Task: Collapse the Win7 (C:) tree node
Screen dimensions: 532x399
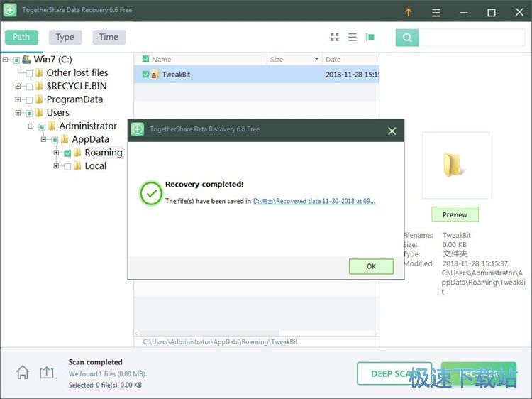Action: click(x=5, y=60)
